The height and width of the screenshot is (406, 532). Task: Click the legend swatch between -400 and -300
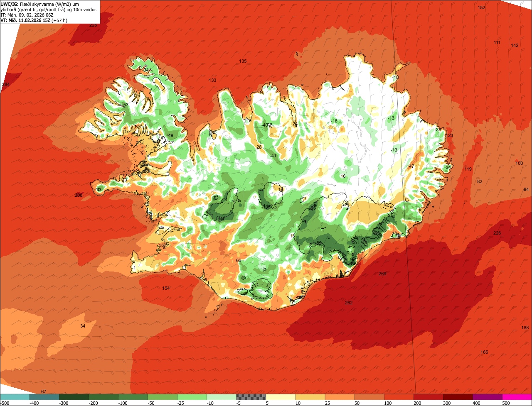click(x=44, y=397)
